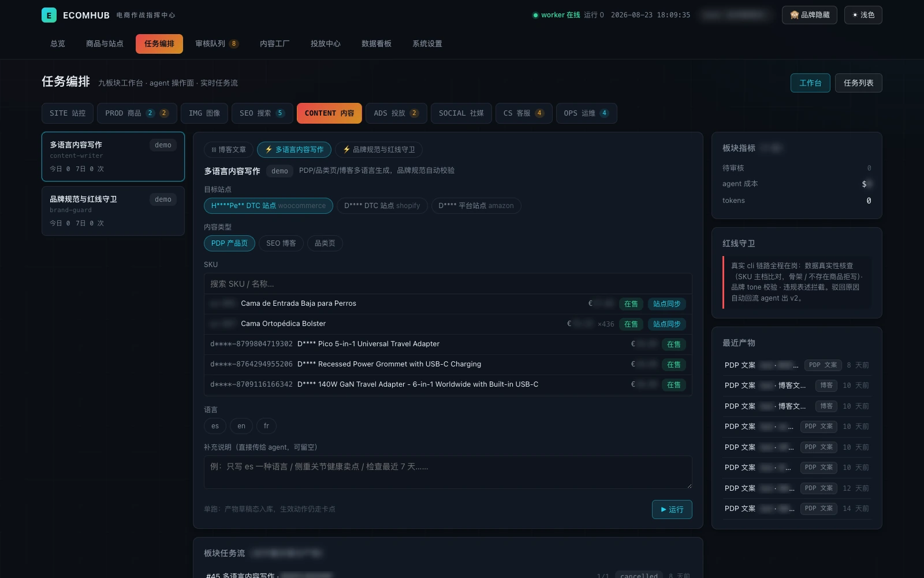Select the 多语言内容写作 content-writer agent card

point(113,157)
